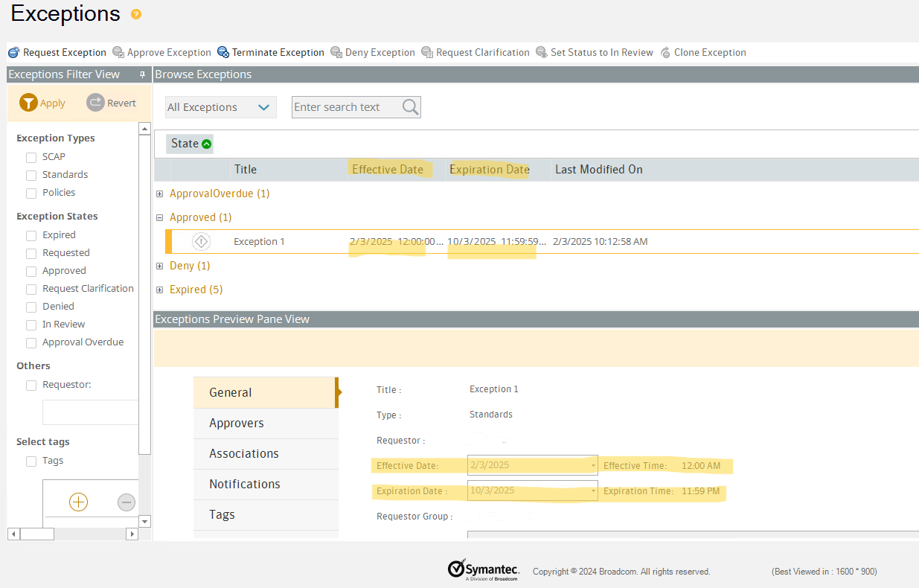Tick the Approval Overdue checkbox
919x588 pixels.
tap(31, 342)
